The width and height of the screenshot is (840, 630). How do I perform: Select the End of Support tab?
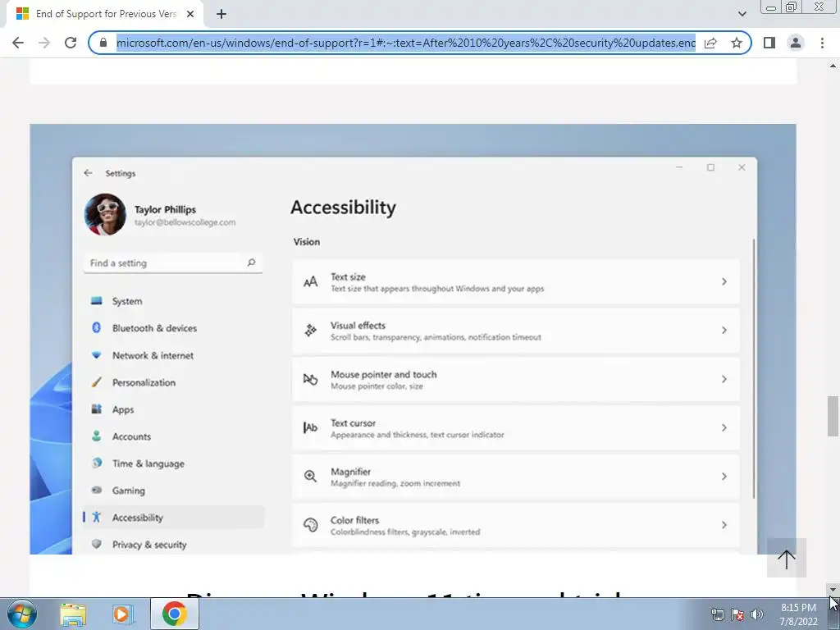(x=105, y=15)
